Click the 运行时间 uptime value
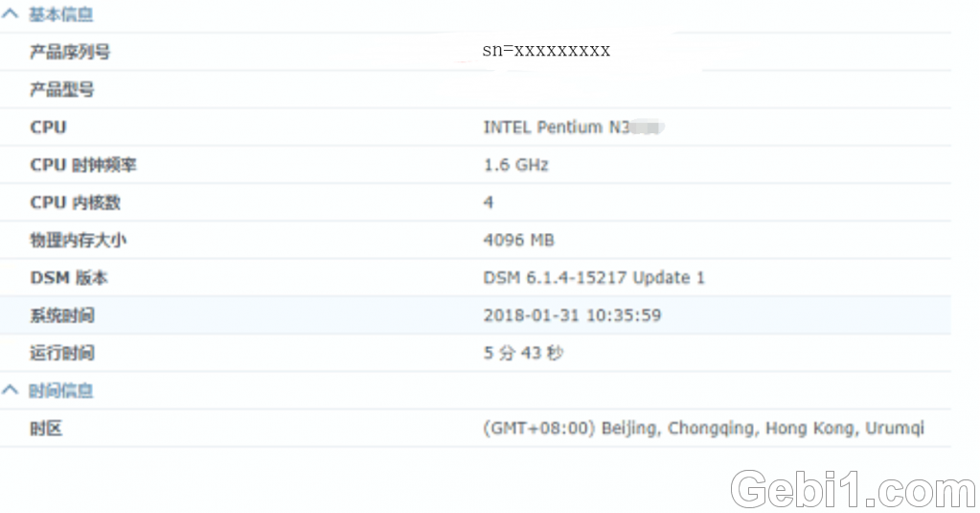The width and height of the screenshot is (980, 513). point(523,353)
